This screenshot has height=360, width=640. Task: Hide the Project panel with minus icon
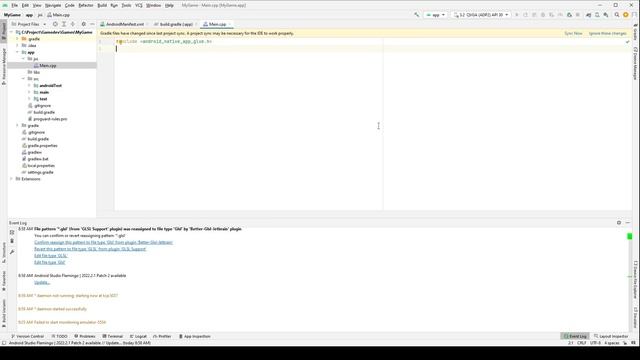[x=92, y=24]
